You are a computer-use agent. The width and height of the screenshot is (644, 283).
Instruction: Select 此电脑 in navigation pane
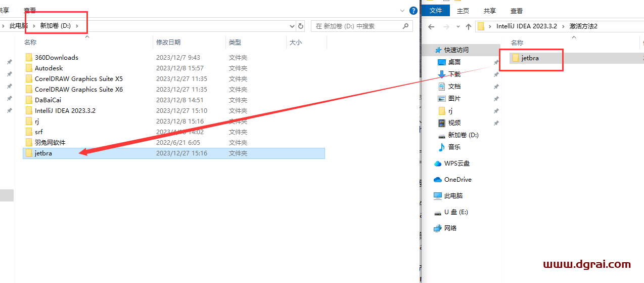tap(448, 195)
